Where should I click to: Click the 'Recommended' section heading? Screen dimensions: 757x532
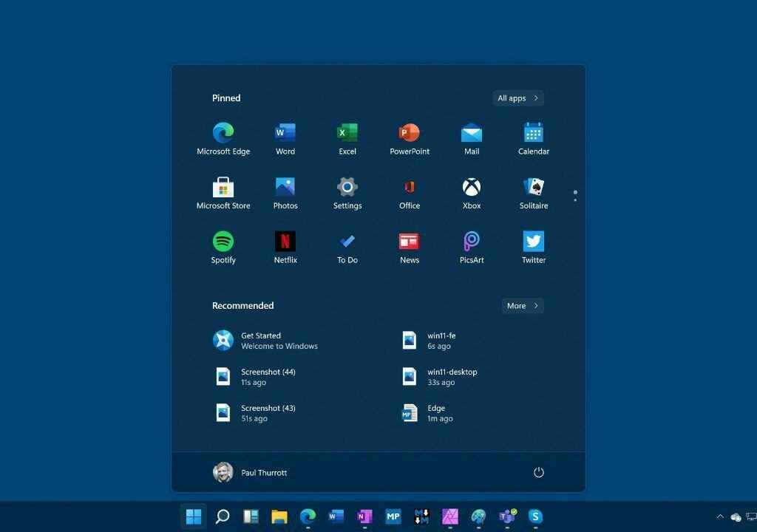(x=242, y=306)
